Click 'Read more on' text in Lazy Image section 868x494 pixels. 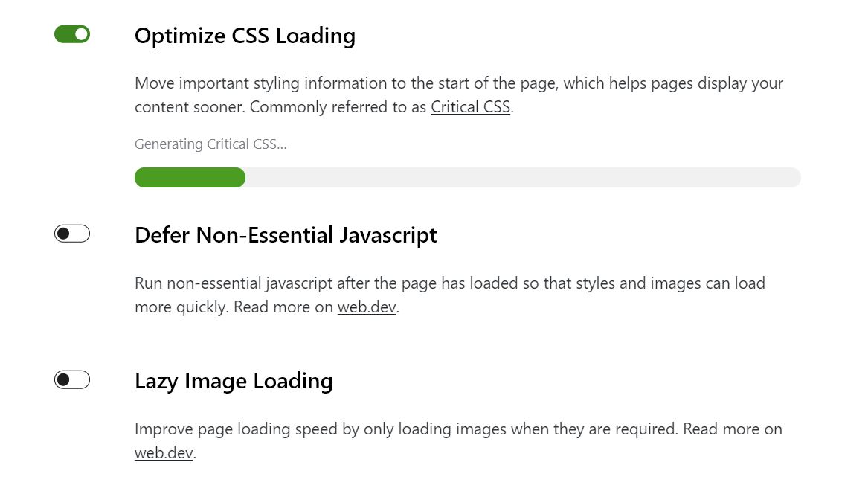[x=733, y=429]
